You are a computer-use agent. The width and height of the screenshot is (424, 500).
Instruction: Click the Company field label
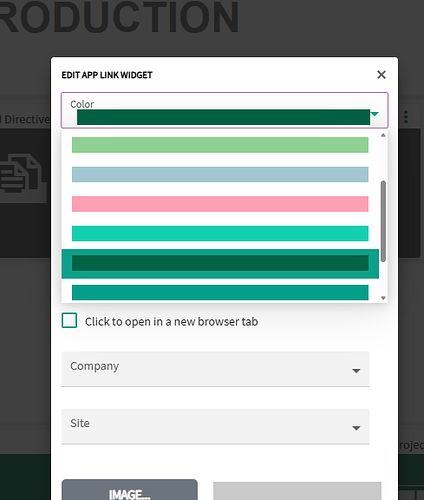(95, 366)
